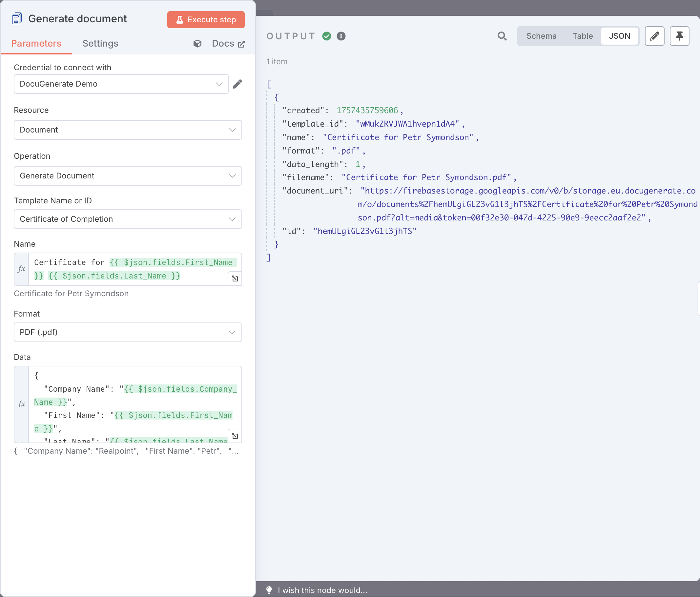The image size is (700, 597).
Task: Click the lightbulb feedback icon
Action: [269, 590]
